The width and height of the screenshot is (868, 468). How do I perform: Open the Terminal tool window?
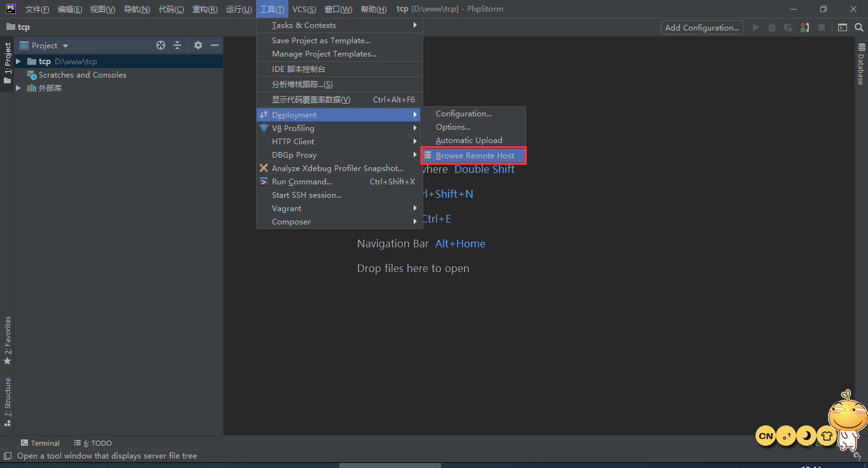click(40, 443)
